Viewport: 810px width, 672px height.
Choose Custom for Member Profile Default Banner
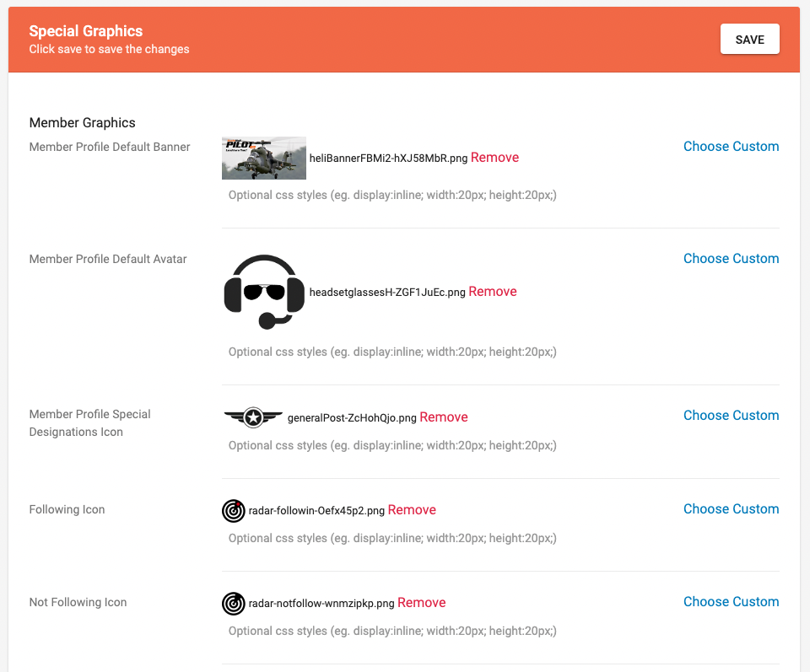tap(731, 147)
